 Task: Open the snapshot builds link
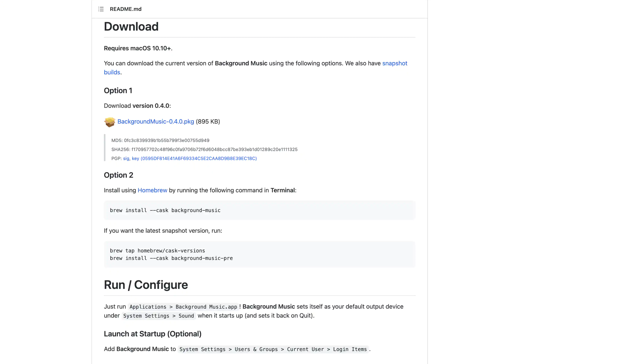[x=395, y=63]
